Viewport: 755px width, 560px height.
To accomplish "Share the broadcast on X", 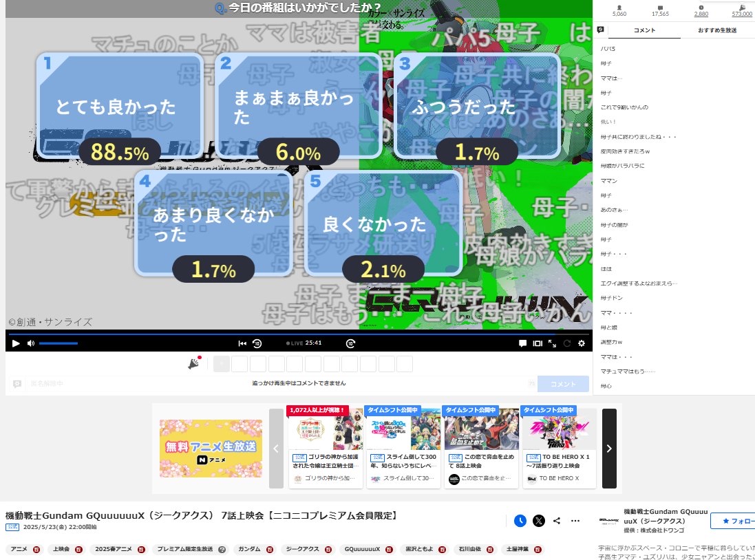I will pyautogui.click(x=538, y=521).
